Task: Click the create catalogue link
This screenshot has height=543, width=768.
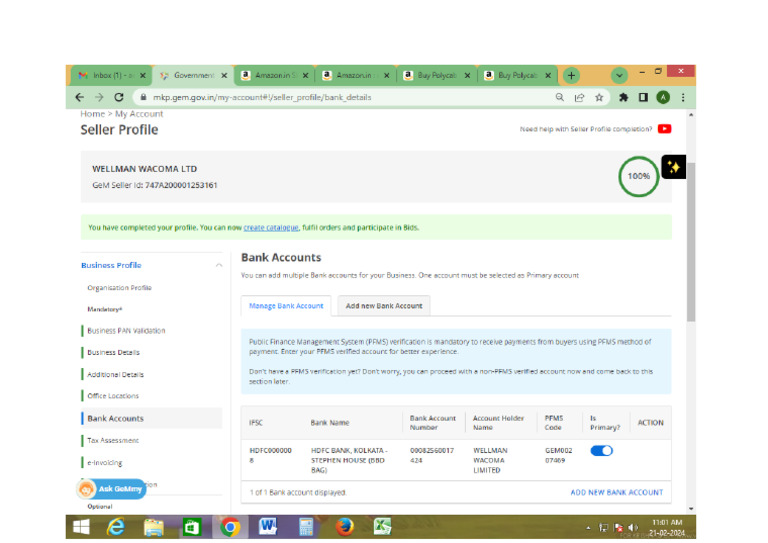Action: pos(271,228)
